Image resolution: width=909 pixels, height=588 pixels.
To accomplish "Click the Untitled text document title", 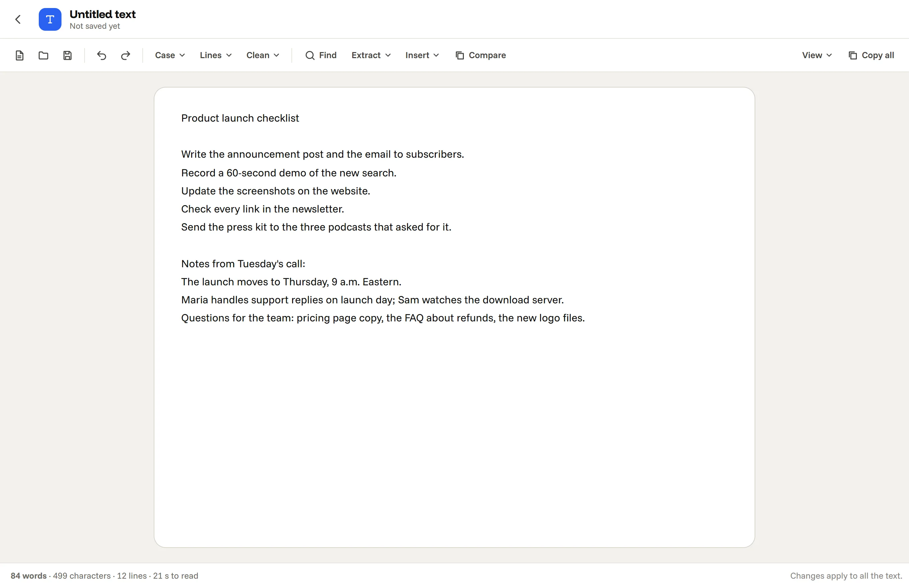I will point(102,14).
